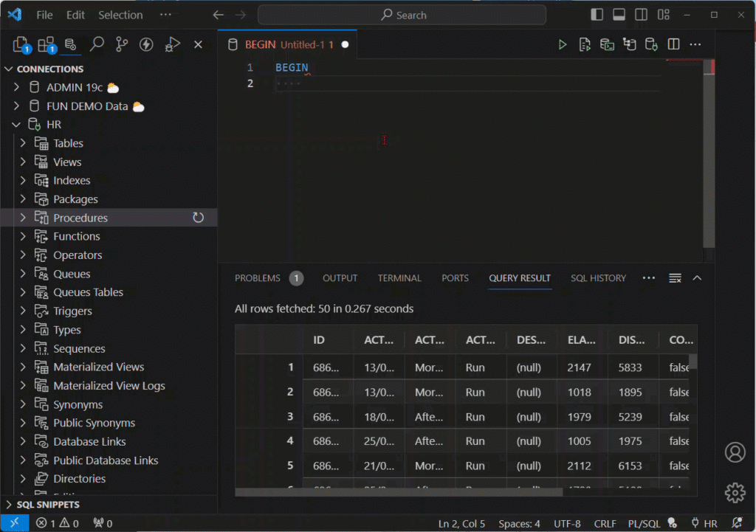Viewport: 756px width, 532px height.
Task: Maximize the panel with the up chevron
Action: tap(697, 278)
